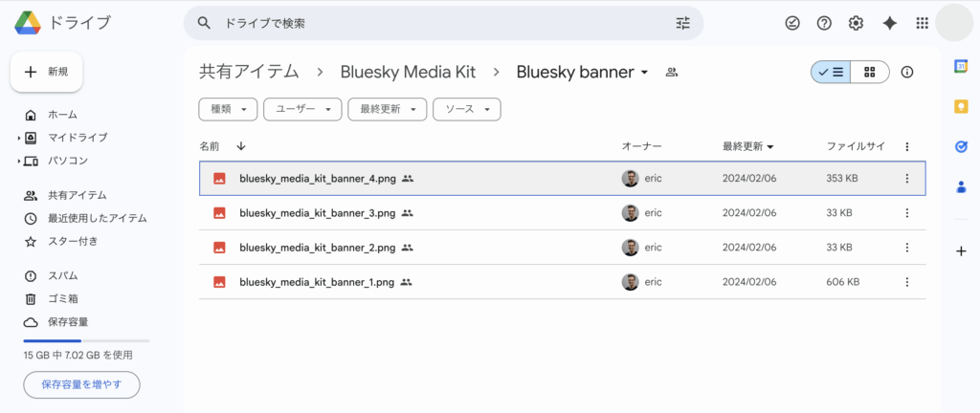Screen dimensions: 980x413
Task: Show folder details info icon
Action: click(907, 72)
